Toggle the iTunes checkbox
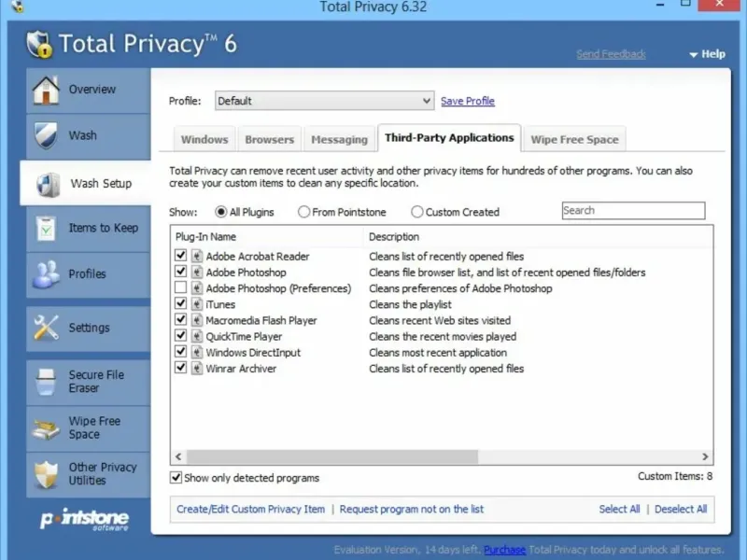 tap(180, 303)
